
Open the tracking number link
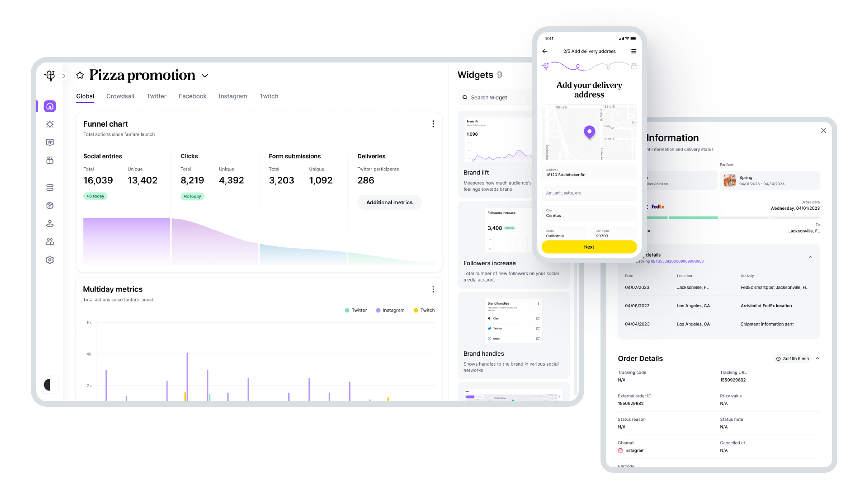coord(677,261)
